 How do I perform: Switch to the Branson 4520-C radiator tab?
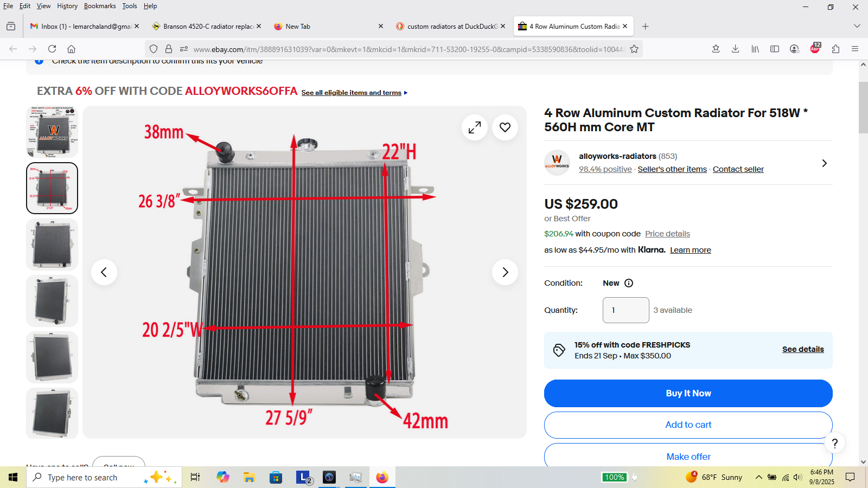[206, 26]
